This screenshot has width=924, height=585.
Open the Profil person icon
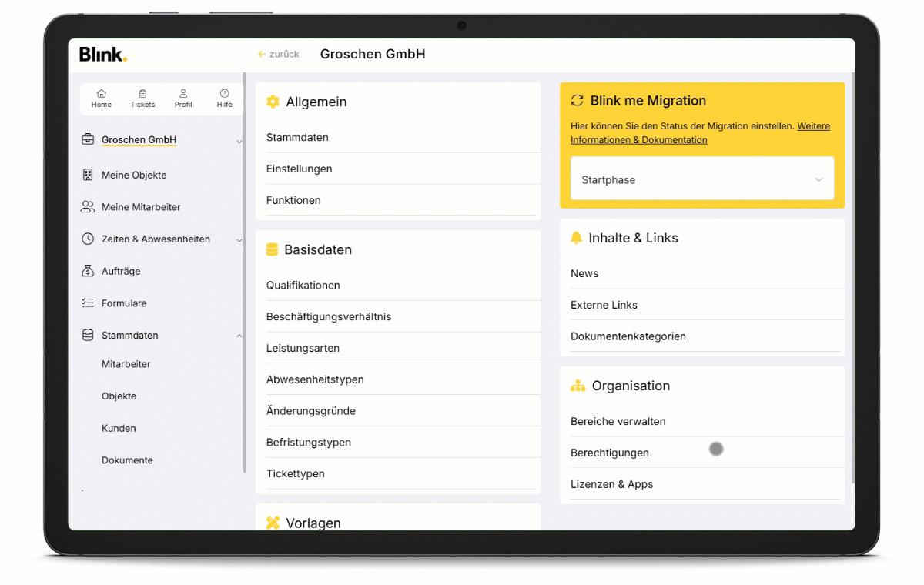click(x=183, y=94)
